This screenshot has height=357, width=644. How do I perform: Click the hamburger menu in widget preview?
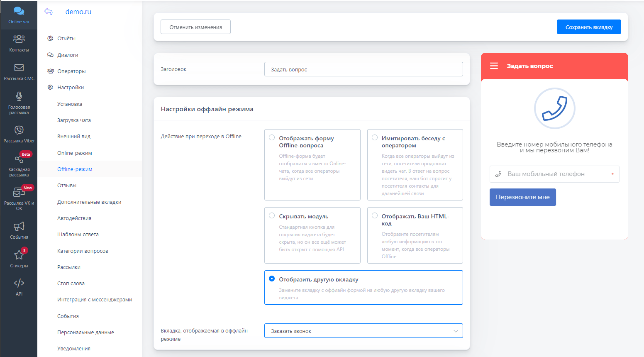(x=494, y=66)
